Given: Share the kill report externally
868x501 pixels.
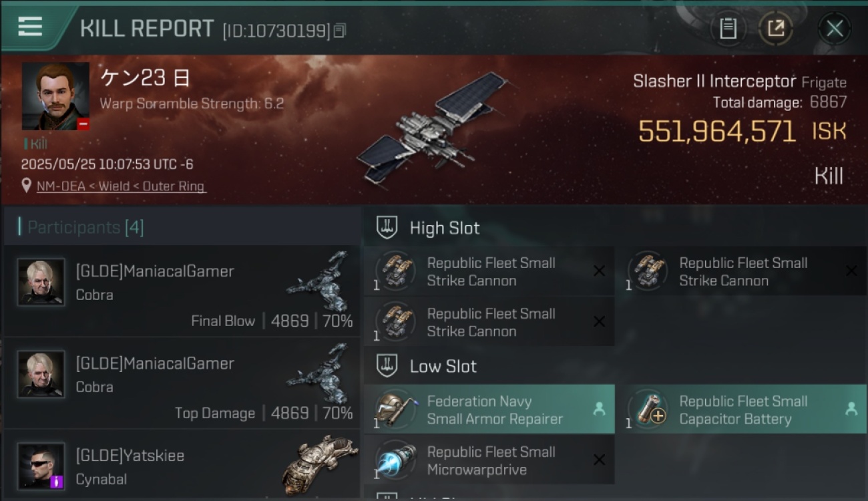Looking at the screenshot, I should tap(775, 28).
